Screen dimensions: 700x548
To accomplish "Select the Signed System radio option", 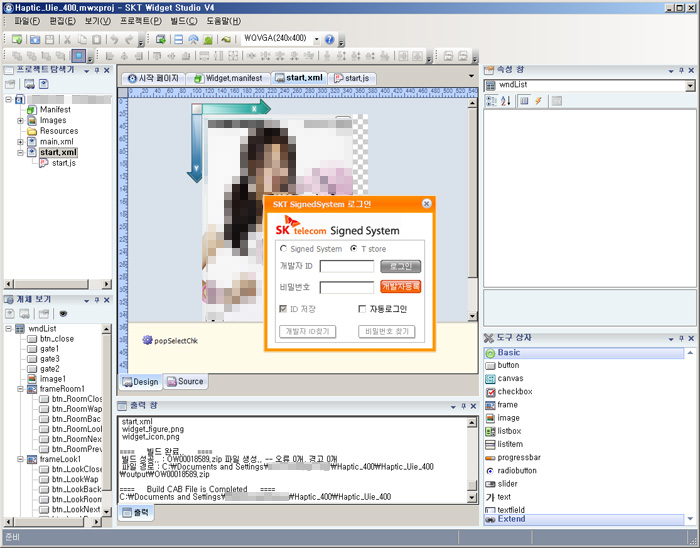I will [283, 249].
